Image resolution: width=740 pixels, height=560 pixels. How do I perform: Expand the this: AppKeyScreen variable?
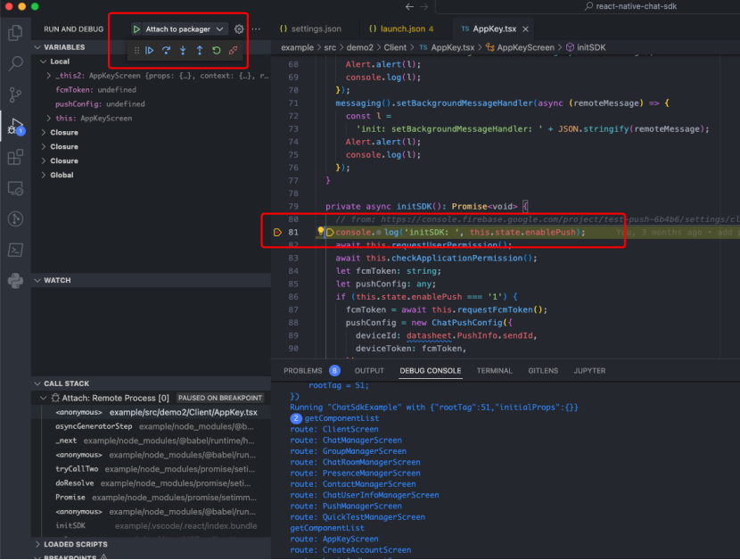[x=49, y=118]
